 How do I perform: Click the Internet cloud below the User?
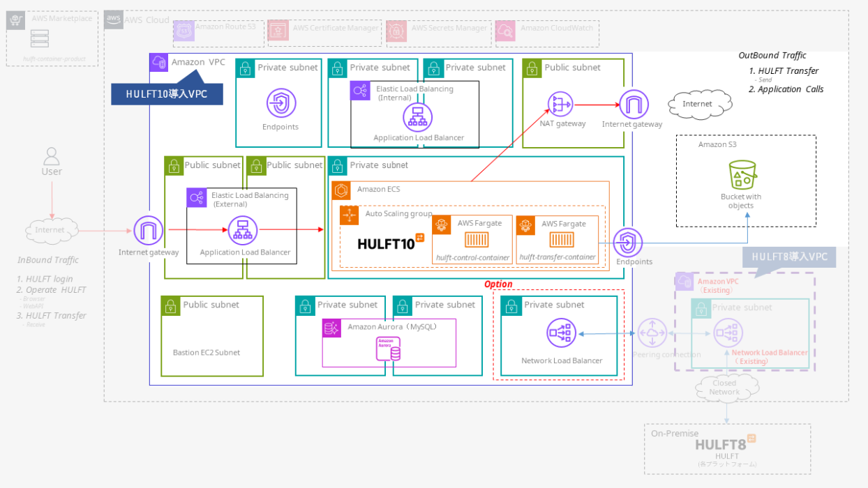[x=50, y=230]
